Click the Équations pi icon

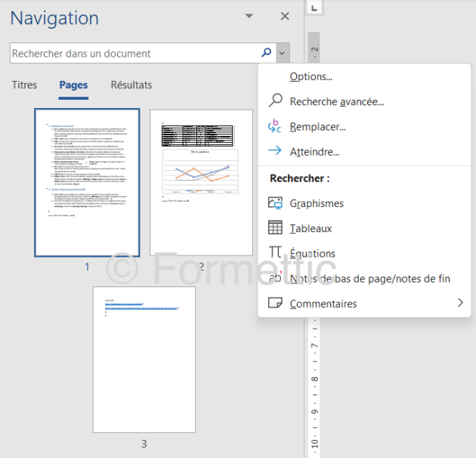pos(275,253)
